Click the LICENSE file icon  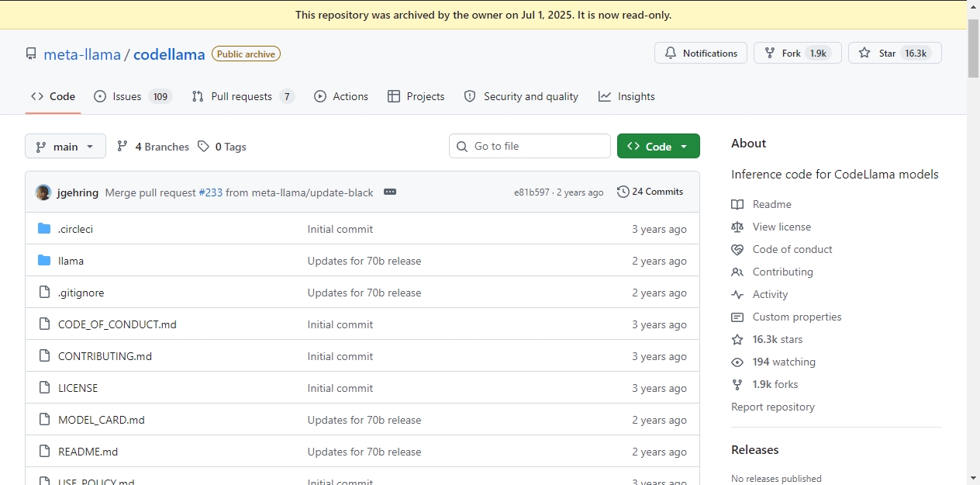point(44,388)
